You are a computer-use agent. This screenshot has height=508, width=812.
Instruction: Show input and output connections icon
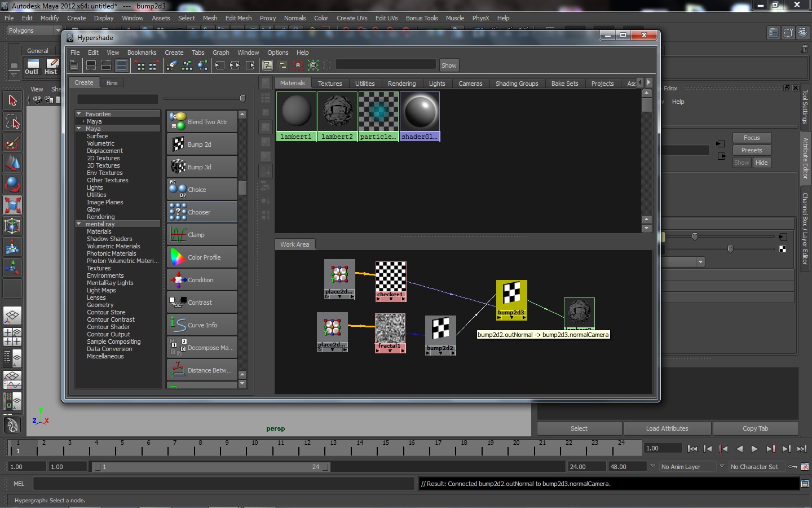(x=235, y=65)
